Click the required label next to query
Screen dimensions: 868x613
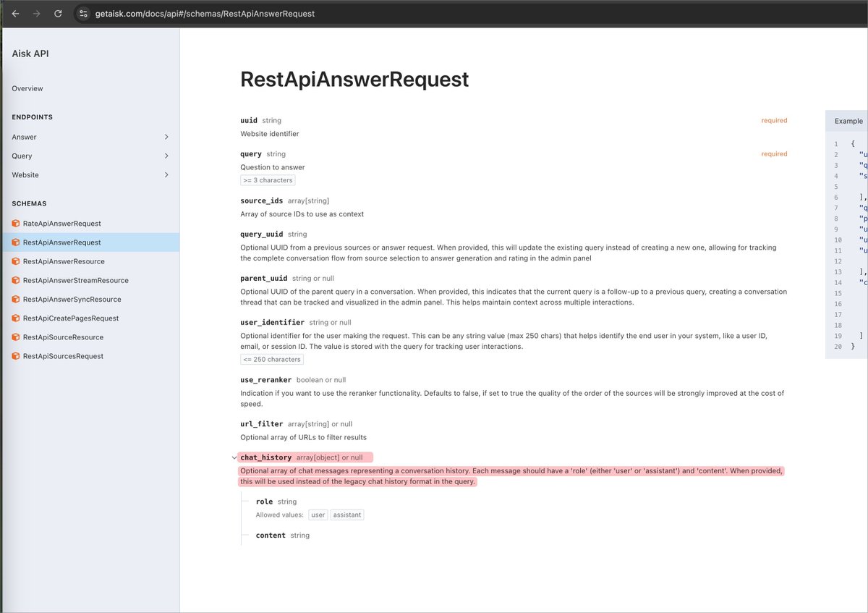[x=774, y=153]
